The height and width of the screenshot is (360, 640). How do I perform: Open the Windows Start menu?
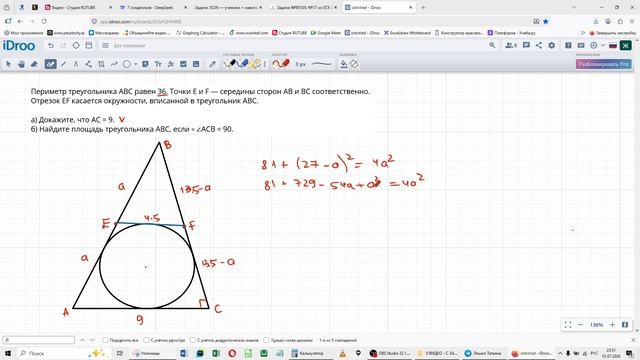point(8,353)
